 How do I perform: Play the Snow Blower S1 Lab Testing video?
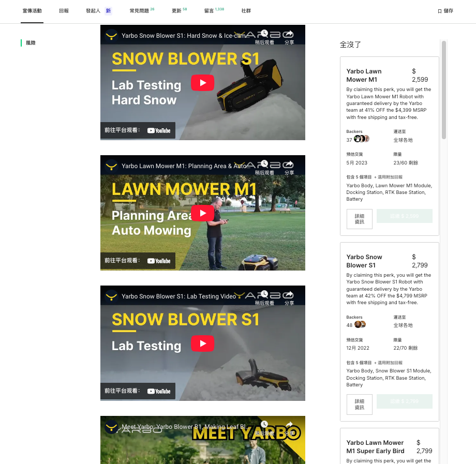[x=202, y=343]
